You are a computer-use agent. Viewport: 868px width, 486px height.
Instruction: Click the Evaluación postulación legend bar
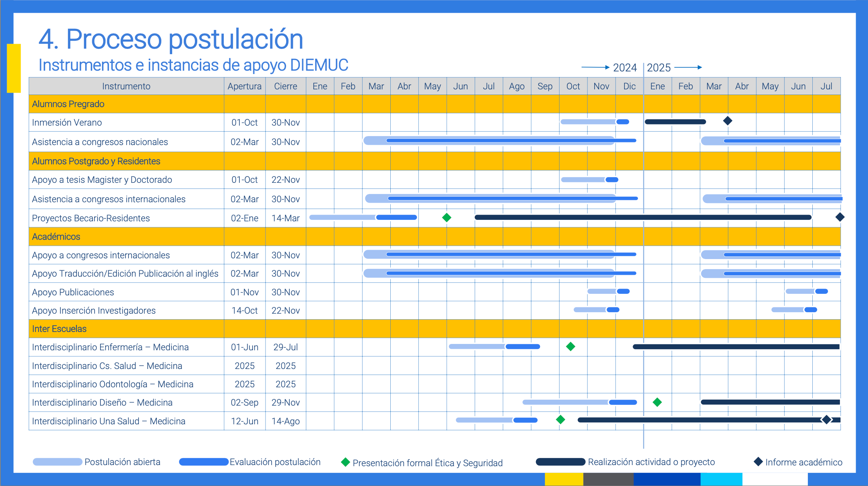pyautogui.click(x=204, y=462)
